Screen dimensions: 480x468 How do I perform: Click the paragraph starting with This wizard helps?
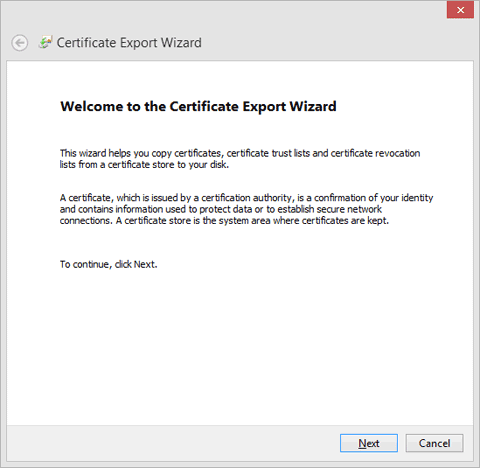pos(240,159)
